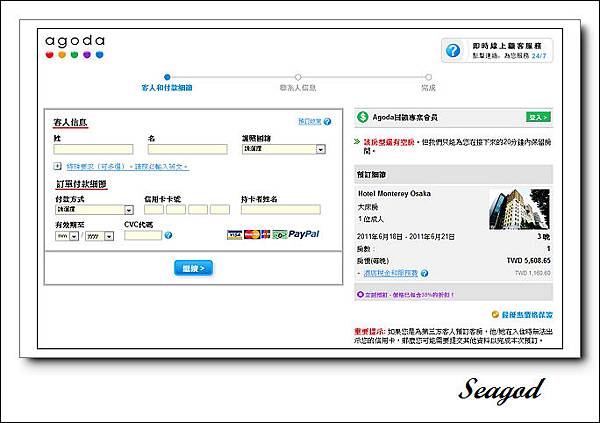Click the fourth credit card number box

[x=220, y=209]
